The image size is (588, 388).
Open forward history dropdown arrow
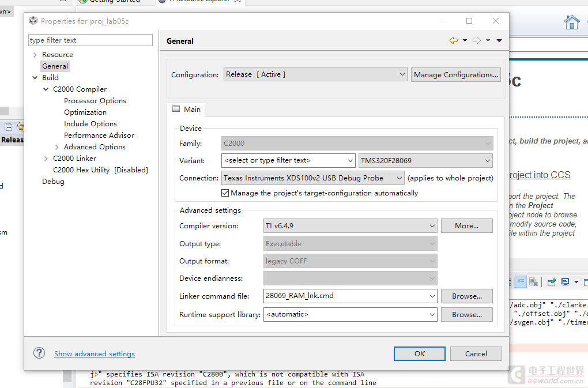(488, 40)
